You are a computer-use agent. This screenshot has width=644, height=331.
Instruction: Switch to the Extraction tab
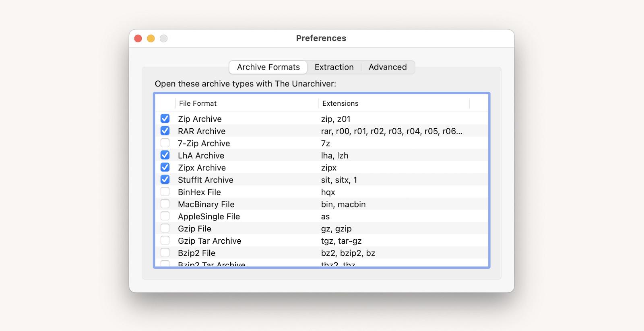(x=334, y=67)
